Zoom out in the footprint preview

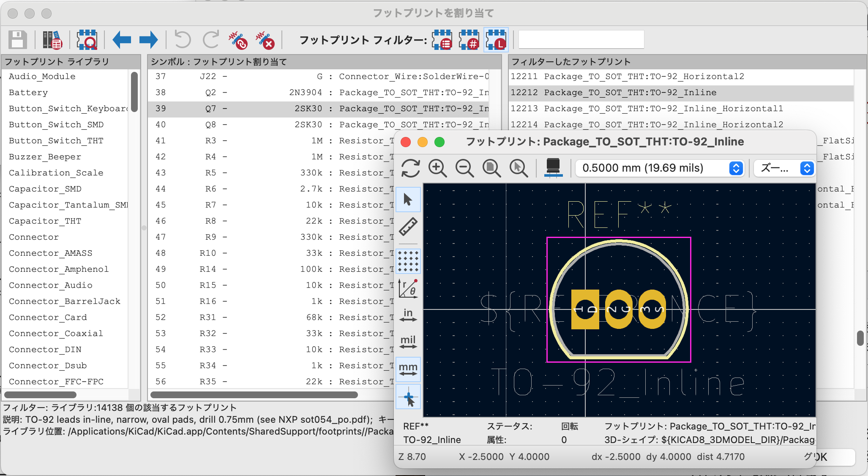coord(464,168)
